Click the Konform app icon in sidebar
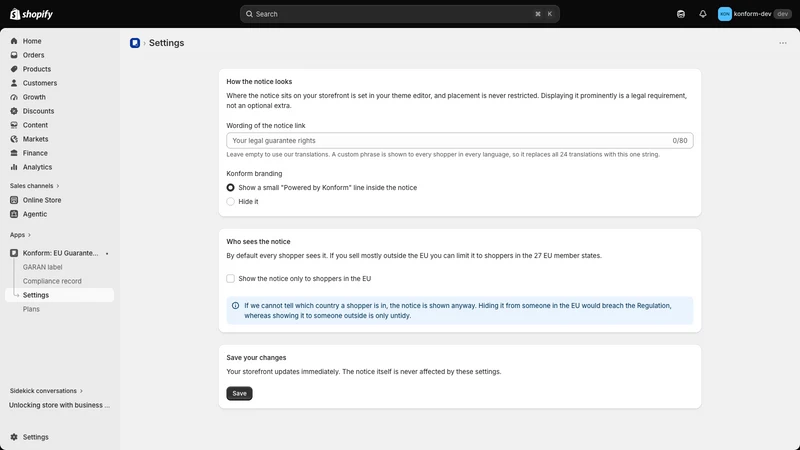Image resolution: width=800 pixels, height=450 pixels. click(x=14, y=253)
